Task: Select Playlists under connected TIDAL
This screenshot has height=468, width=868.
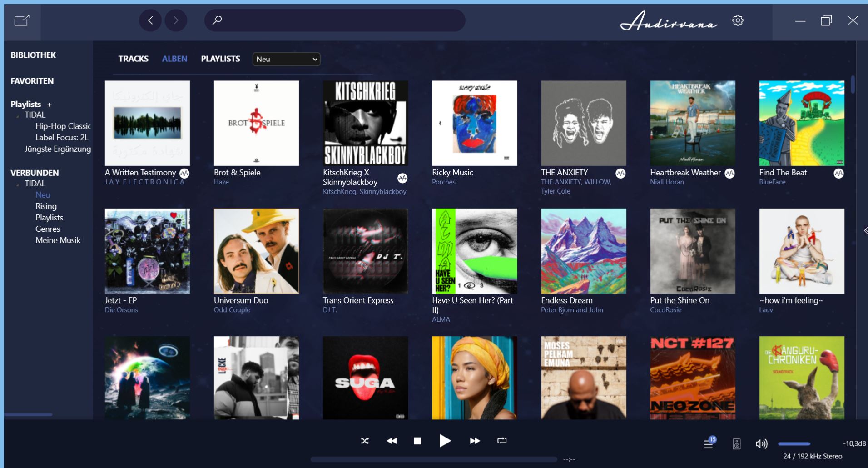Action: pos(49,218)
